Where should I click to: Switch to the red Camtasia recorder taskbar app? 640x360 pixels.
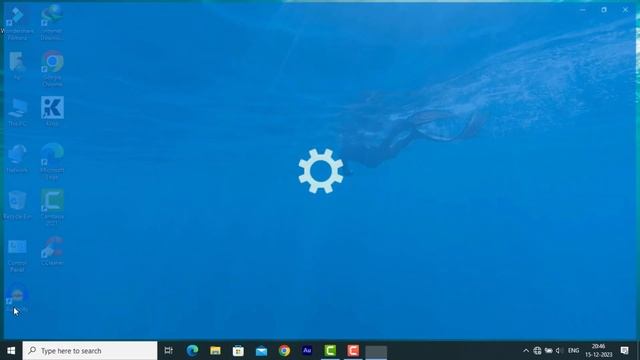pyautogui.click(x=353, y=351)
